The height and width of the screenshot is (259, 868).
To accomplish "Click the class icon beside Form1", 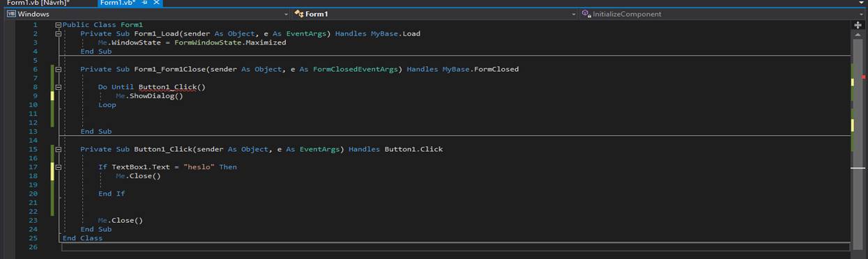I will (x=298, y=14).
